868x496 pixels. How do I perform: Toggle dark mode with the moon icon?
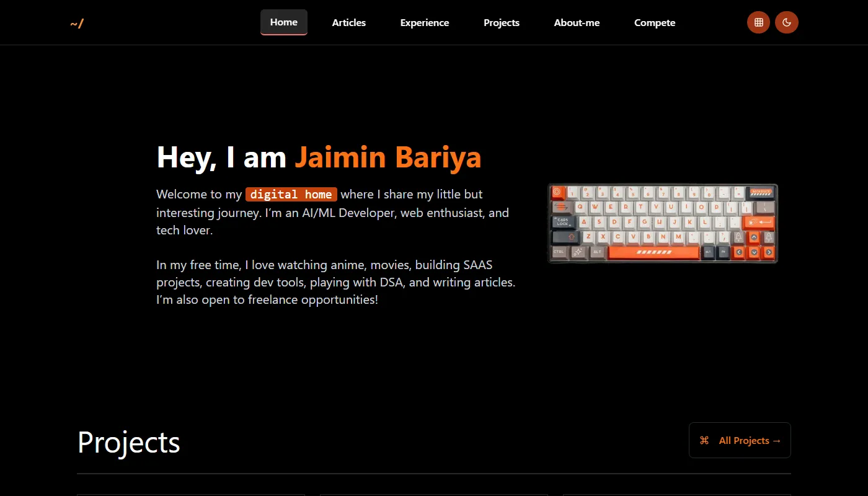787,22
